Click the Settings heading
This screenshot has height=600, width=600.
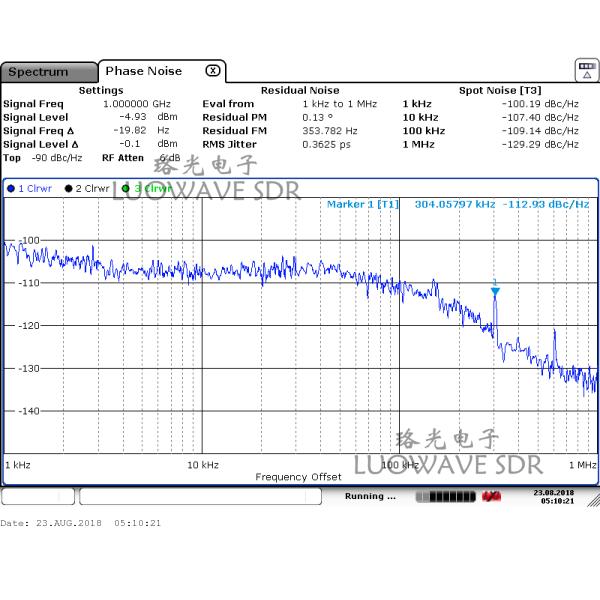click(101, 90)
